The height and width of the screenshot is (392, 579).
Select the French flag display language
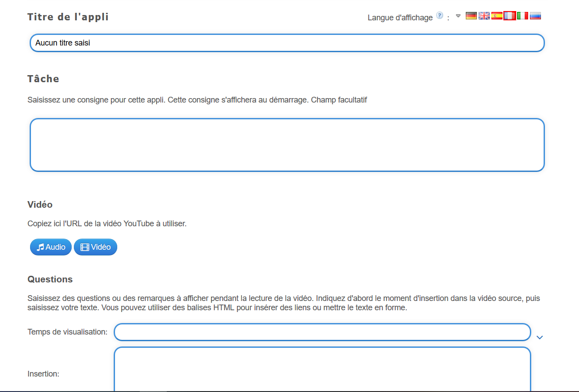click(x=510, y=16)
